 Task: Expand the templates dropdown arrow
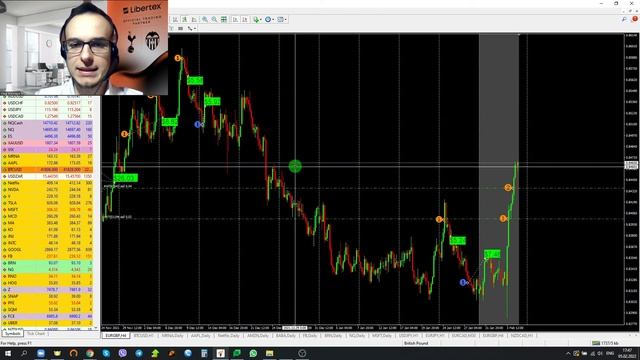coord(286,20)
